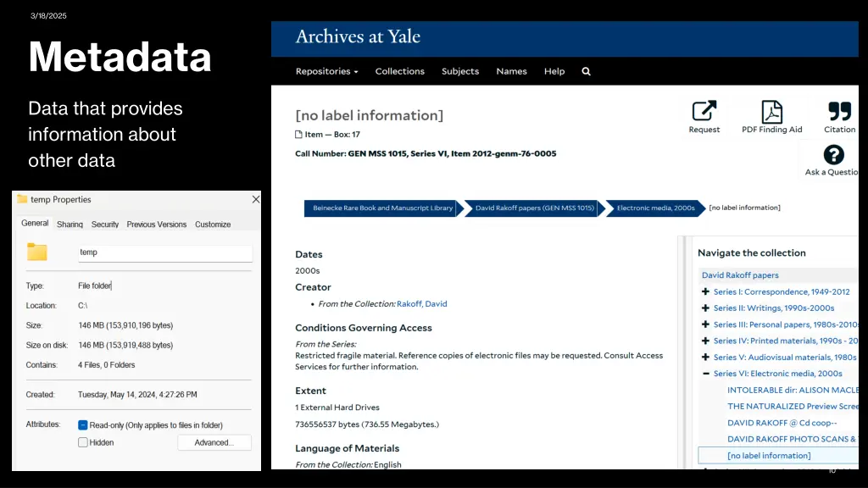Switch to the Customize tab
868x488 pixels.
pos(213,225)
